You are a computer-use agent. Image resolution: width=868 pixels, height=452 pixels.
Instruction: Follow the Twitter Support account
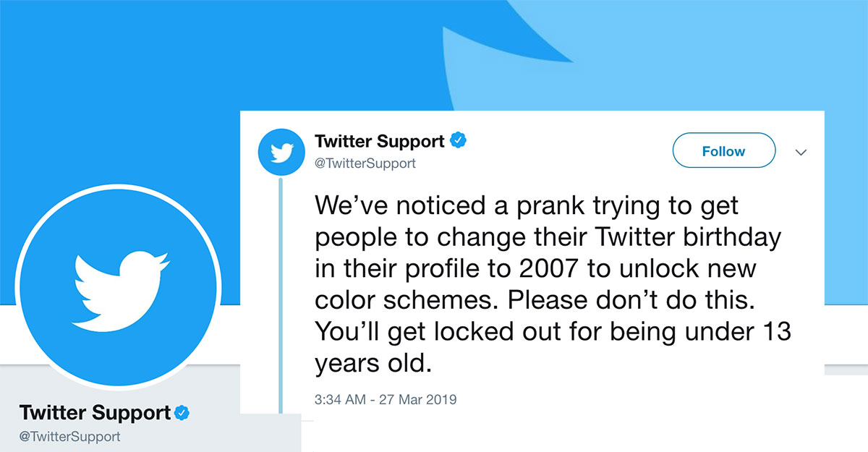pyautogui.click(x=724, y=151)
